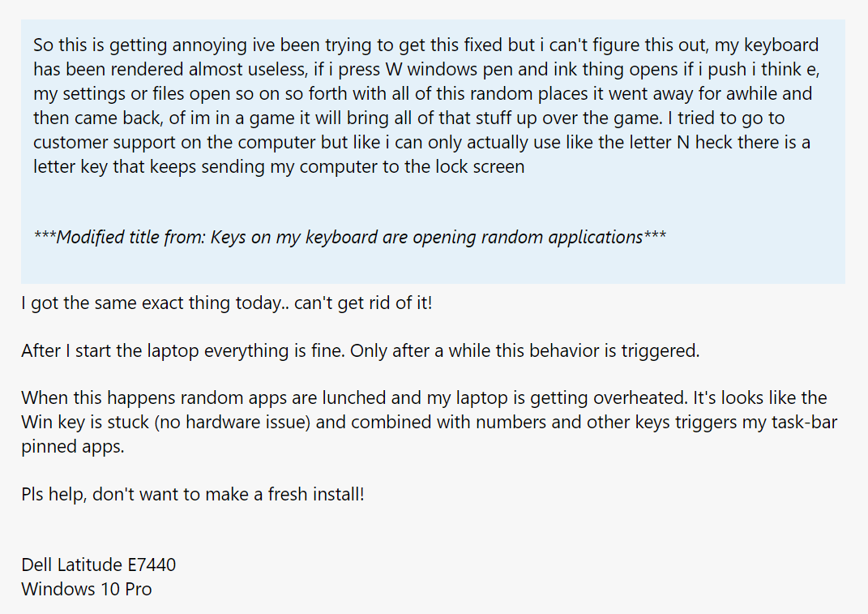Screen dimensions: 868x614
Task: Click the "After I start the laptop" sentence
Action: tap(361, 350)
